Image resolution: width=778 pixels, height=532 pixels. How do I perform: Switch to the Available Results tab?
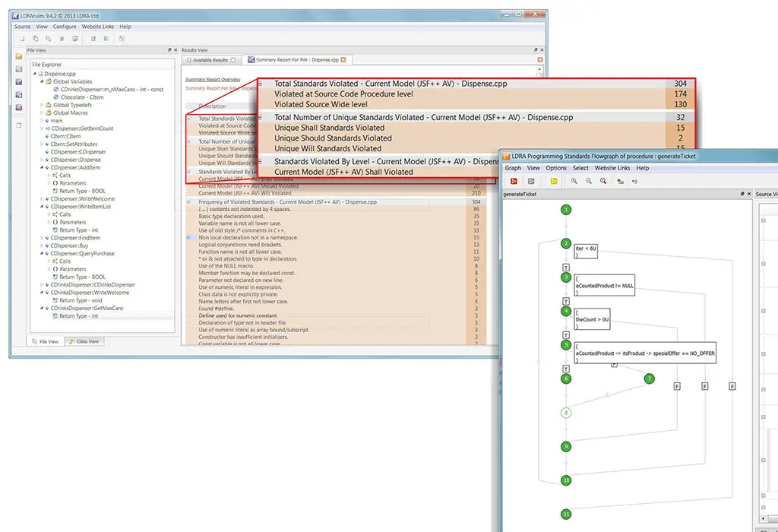tap(210, 60)
